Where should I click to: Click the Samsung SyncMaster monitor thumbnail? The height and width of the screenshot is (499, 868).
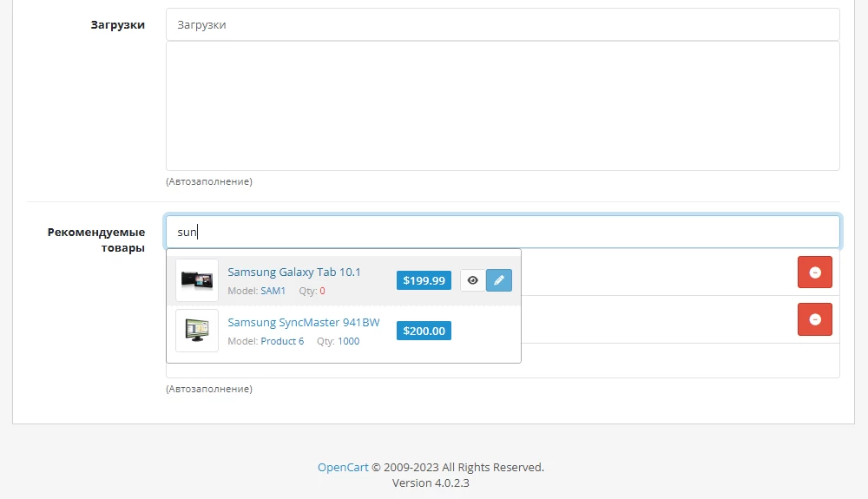coord(197,331)
